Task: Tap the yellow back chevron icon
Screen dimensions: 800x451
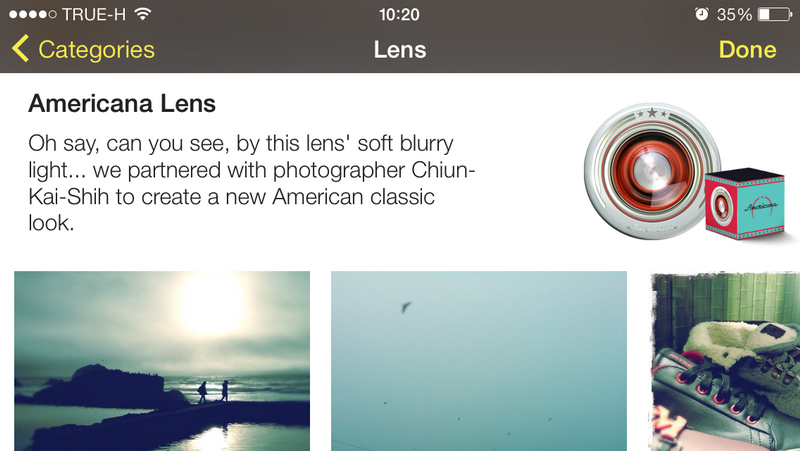Action: coord(20,49)
